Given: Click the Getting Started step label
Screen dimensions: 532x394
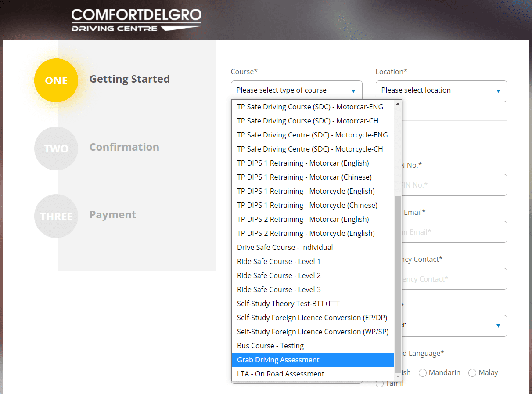Looking at the screenshot, I should 129,79.
